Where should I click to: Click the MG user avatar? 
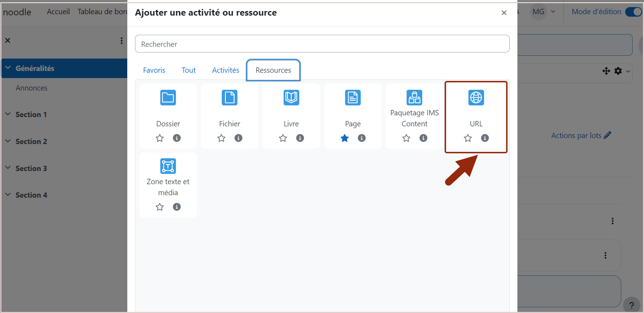pyautogui.click(x=538, y=12)
